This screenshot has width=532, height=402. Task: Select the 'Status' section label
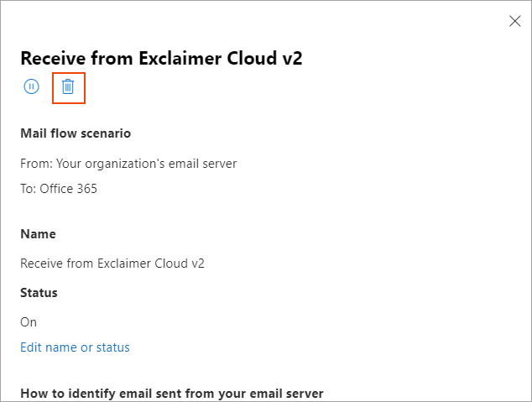pyautogui.click(x=39, y=293)
